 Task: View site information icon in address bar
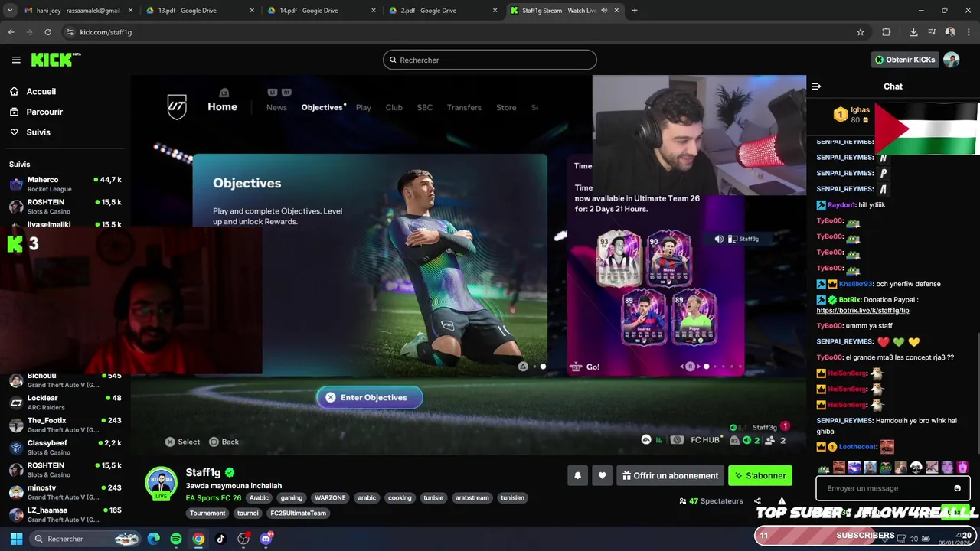70,32
